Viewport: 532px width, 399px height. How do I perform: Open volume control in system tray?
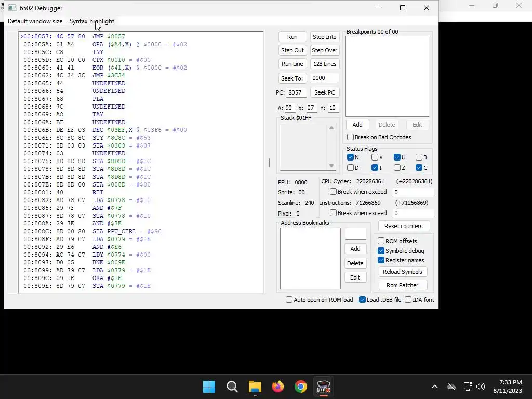click(x=481, y=387)
